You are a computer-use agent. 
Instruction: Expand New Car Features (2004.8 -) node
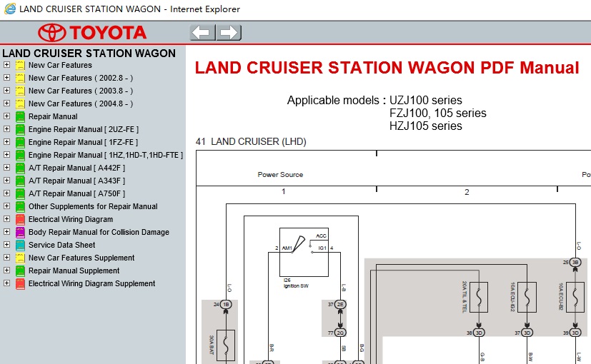click(6, 103)
